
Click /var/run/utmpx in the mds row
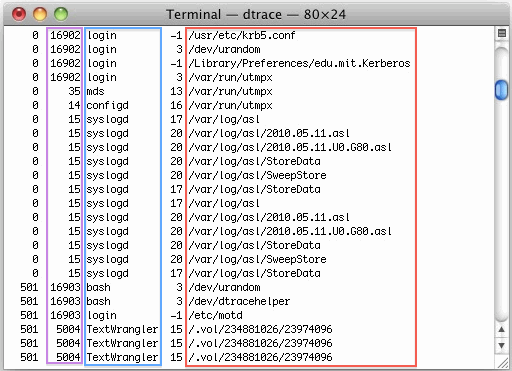[x=230, y=91]
